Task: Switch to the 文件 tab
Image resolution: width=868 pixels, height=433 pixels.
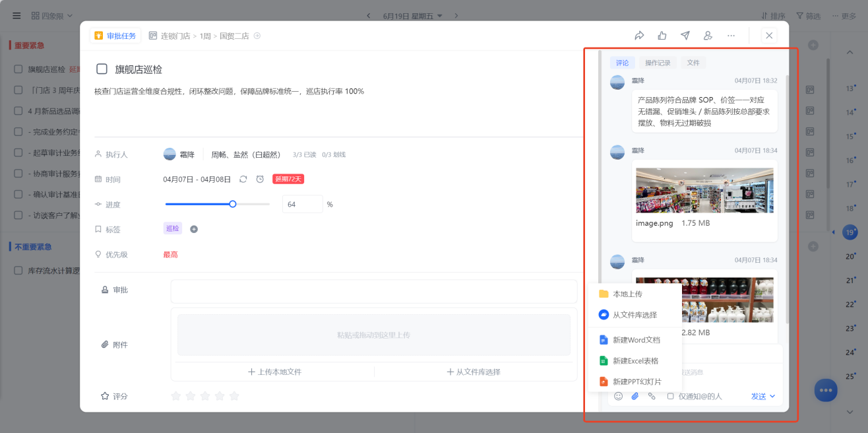Action: 693,63
